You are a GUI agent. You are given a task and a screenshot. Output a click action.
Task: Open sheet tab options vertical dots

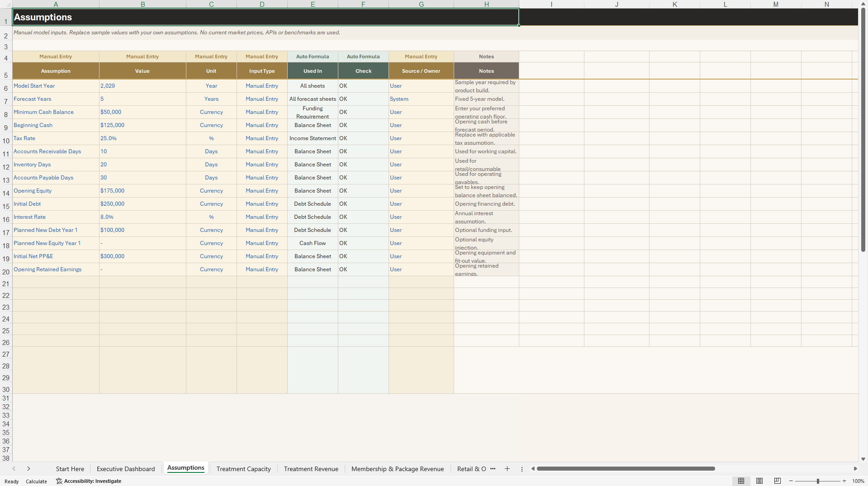pyautogui.click(x=522, y=469)
